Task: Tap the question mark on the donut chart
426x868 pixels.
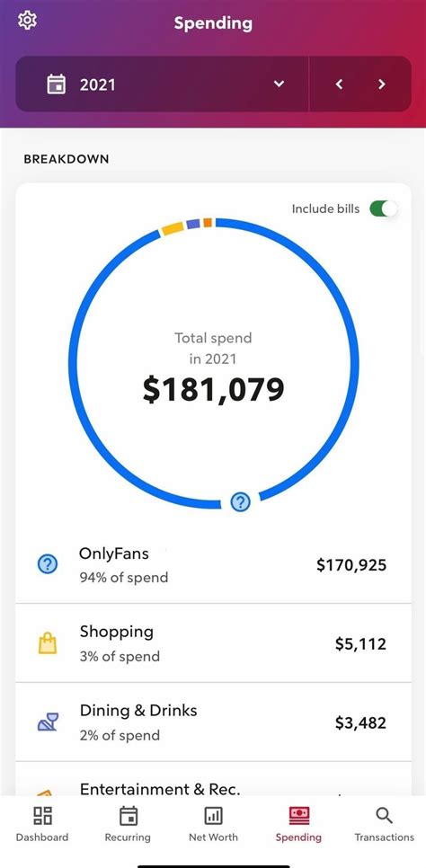Action: (x=241, y=502)
